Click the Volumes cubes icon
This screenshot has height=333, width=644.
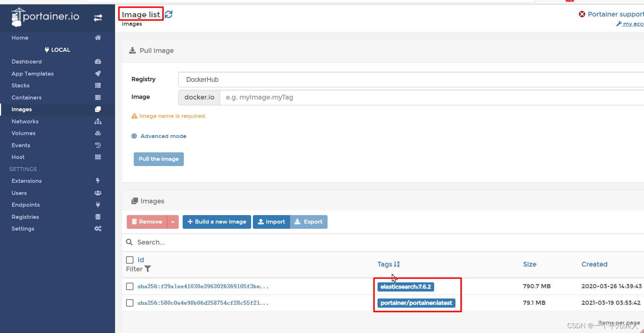point(98,133)
